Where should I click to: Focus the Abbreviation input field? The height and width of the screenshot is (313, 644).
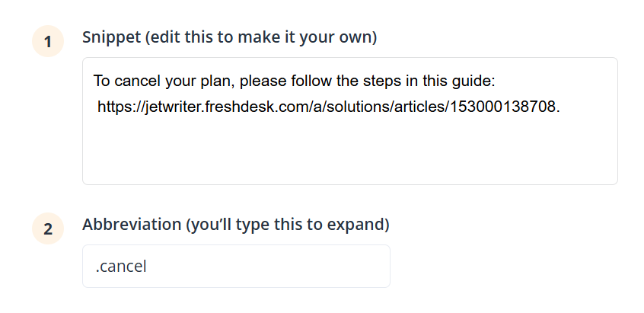pyautogui.click(x=236, y=266)
